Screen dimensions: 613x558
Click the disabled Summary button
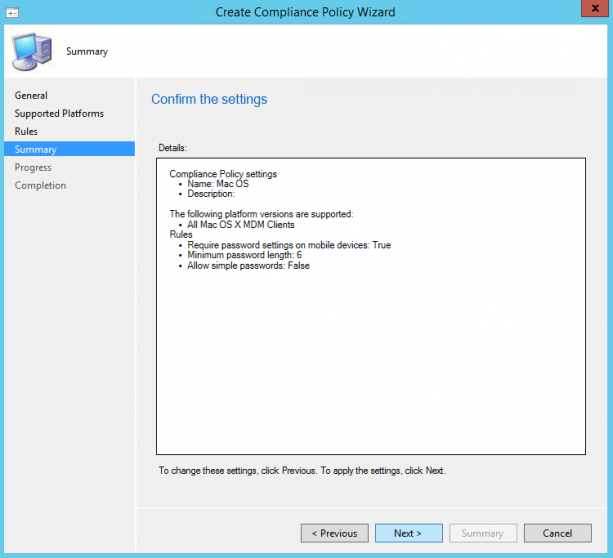click(483, 533)
